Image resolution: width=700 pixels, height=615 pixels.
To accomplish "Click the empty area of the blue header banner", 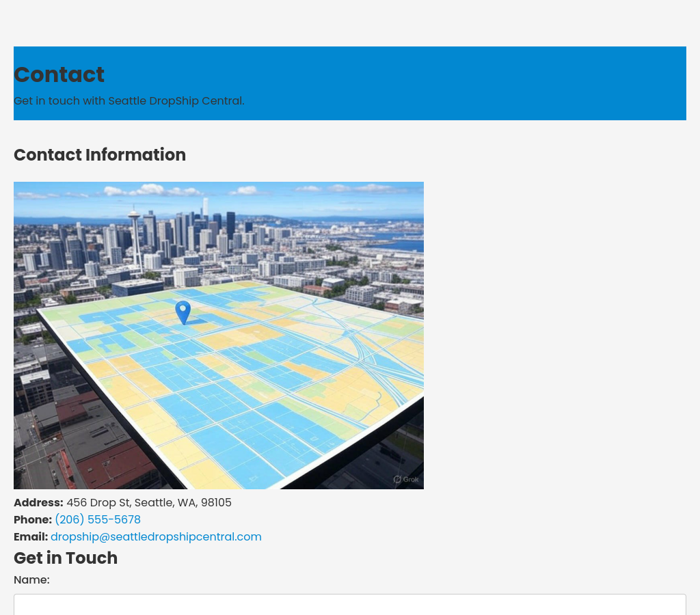I will coord(479,82).
